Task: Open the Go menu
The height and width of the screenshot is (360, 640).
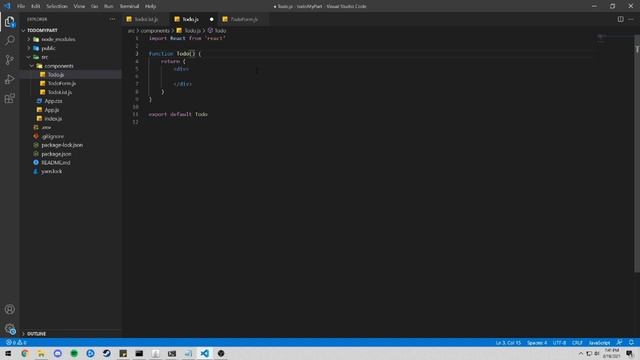Action: (94, 6)
